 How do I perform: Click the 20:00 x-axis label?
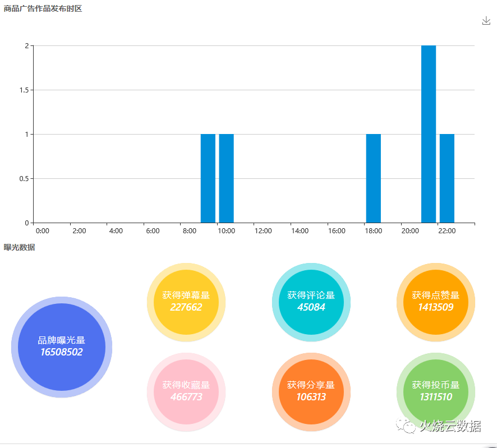pos(410,231)
